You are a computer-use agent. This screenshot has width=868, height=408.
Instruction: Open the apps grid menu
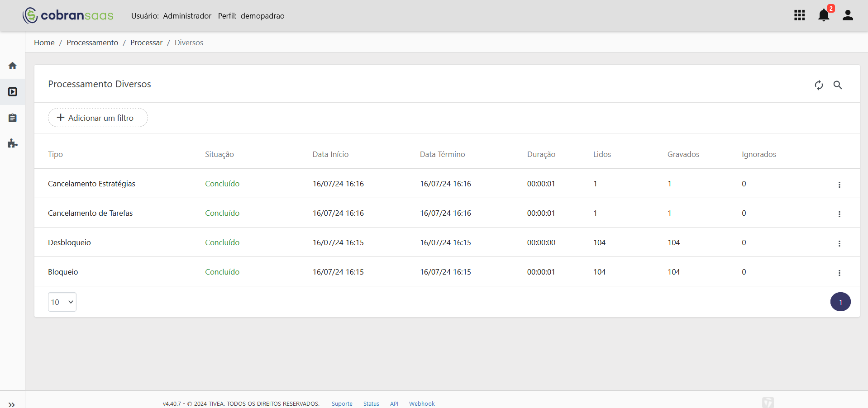click(x=800, y=15)
